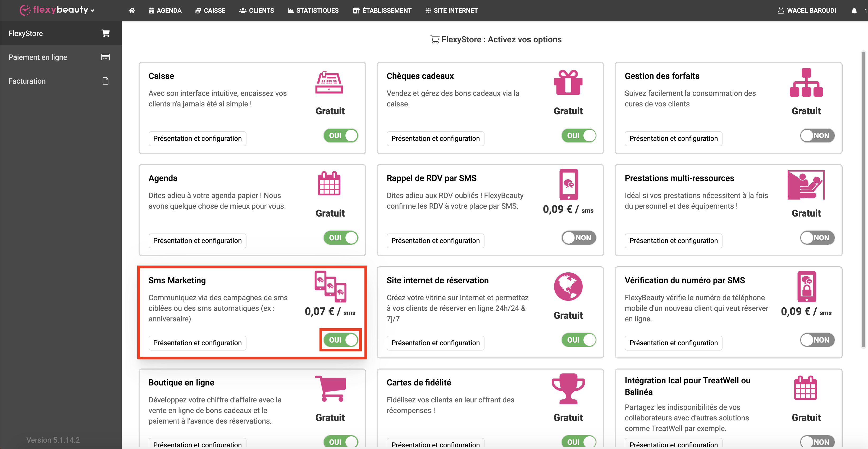The height and width of the screenshot is (449, 868).
Task: Click the Sms Marketing card title
Action: [177, 280]
